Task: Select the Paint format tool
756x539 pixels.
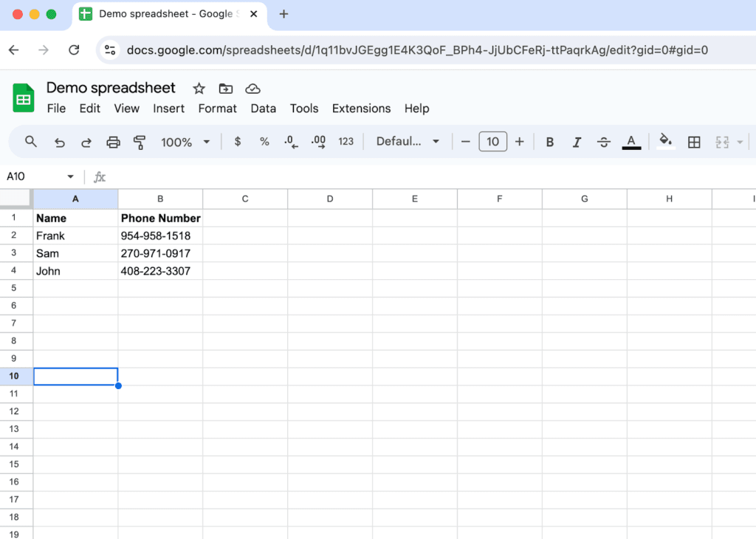Action: click(140, 142)
